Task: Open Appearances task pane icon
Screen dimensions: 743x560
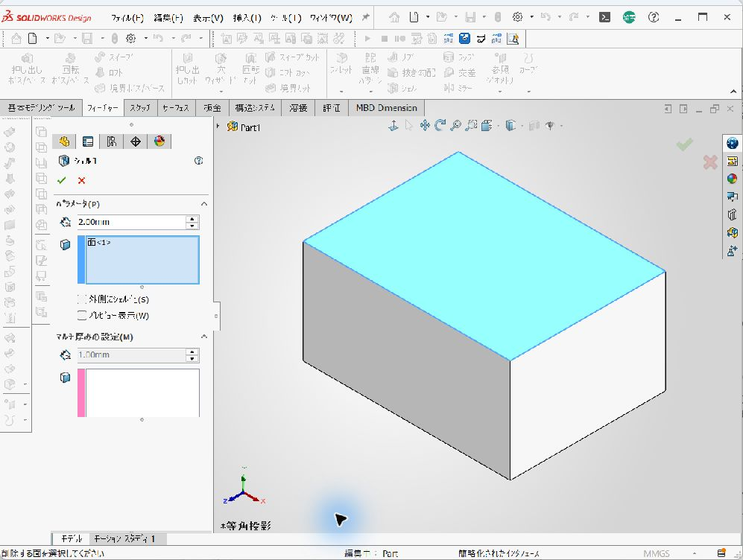Action: point(732,179)
